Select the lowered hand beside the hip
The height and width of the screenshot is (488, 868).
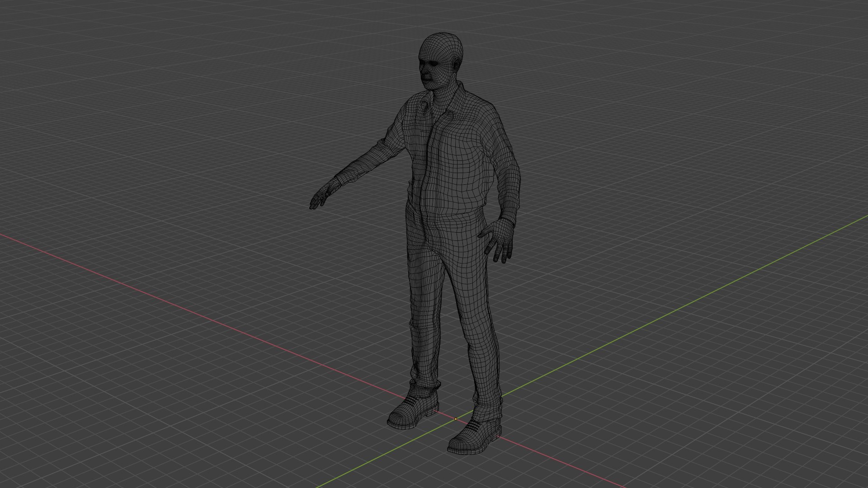point(497,240)
